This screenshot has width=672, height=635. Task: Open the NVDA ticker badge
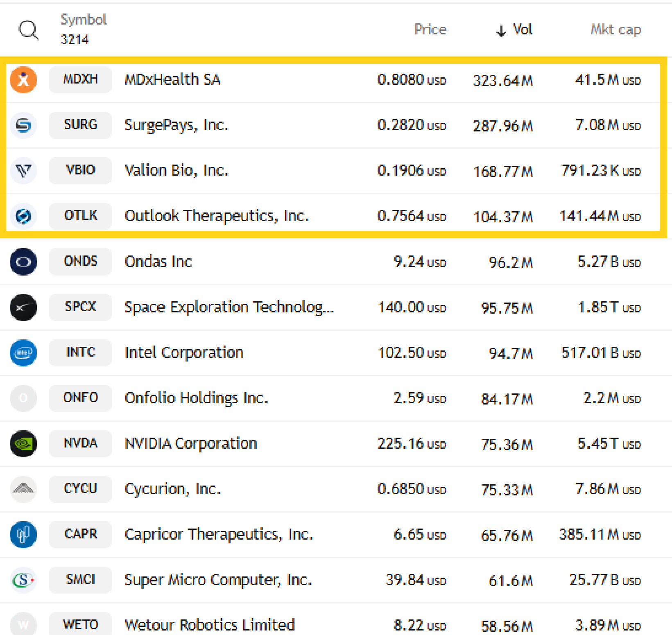pyautogui.click(x=80, y=443)
